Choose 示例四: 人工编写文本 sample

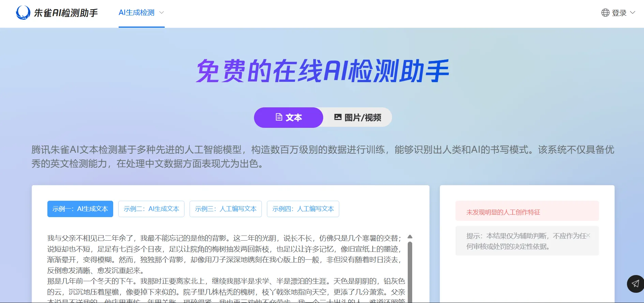[303, 209]
